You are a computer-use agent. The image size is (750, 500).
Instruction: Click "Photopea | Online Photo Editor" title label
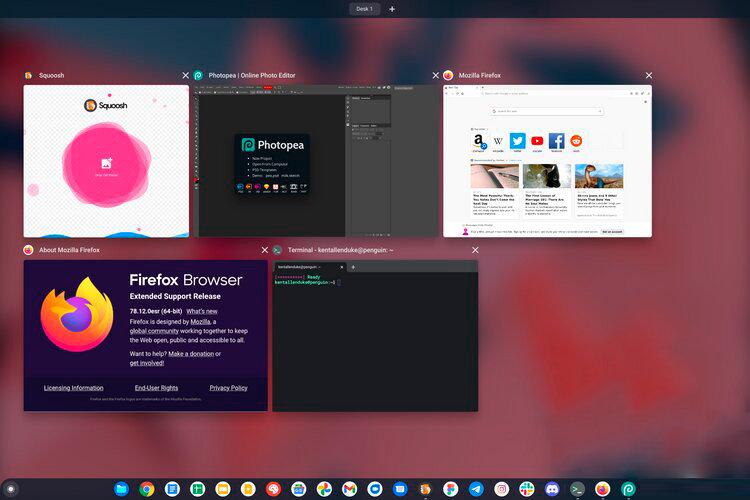pyautogui.click(x=252, y=75)
